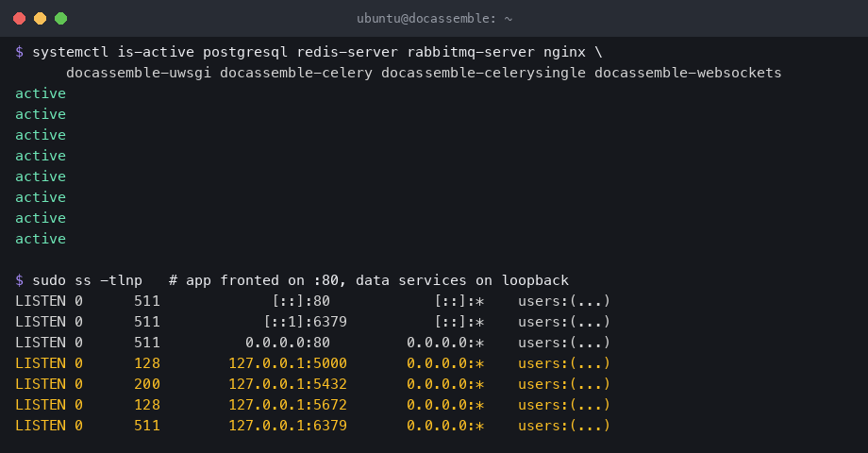868x453 pixels.
Task: Click the '127.0.0.1:5672' RabbitMQ address
Action: tap(288, 405)
